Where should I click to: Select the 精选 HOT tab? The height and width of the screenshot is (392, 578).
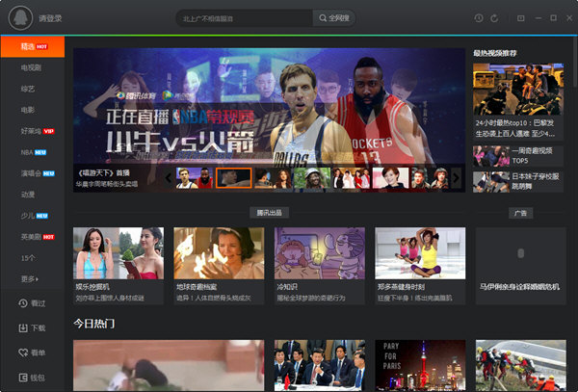coord(33,46)
